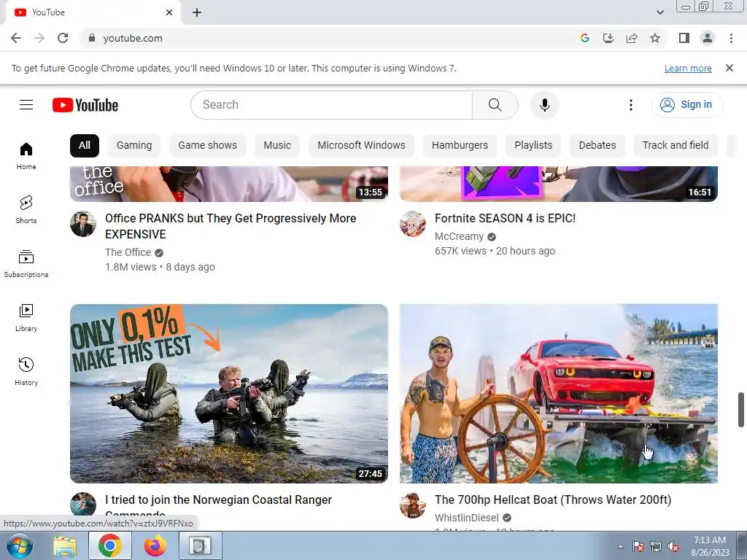The width and height of the screenshot is (747, 560).
Task: Go back with browser back arrow
Action: click(16, 38)
